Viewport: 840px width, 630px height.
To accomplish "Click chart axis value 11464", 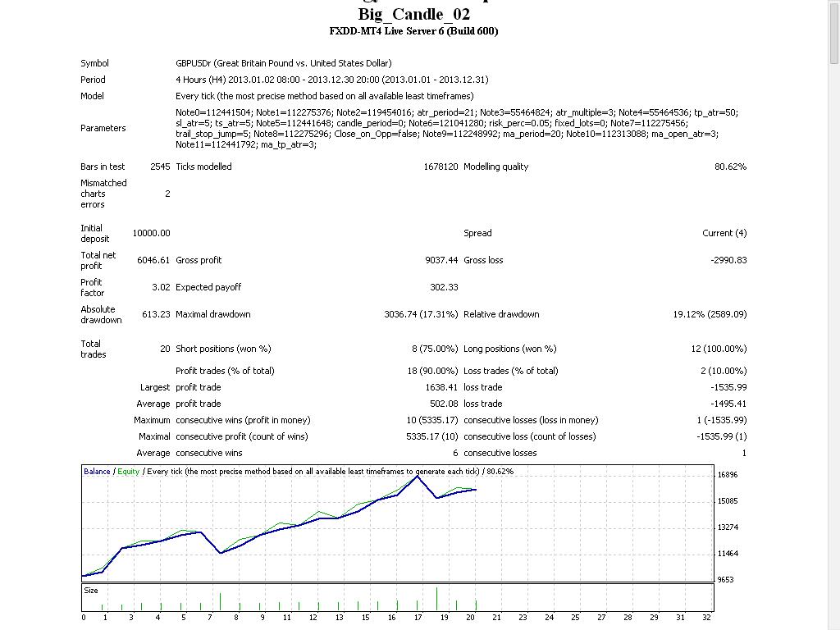I will [728, 554].
